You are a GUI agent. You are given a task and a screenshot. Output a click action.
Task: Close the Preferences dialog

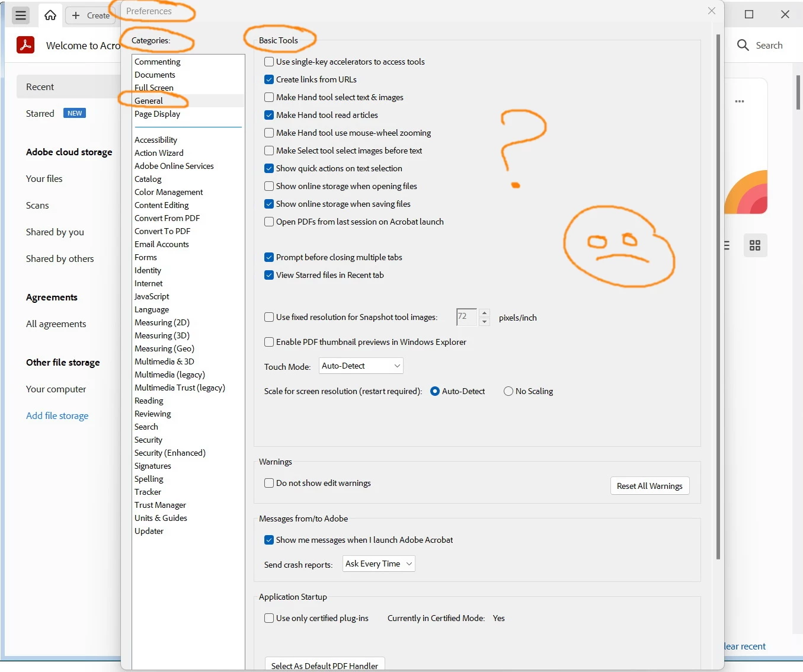coord(712,11)
